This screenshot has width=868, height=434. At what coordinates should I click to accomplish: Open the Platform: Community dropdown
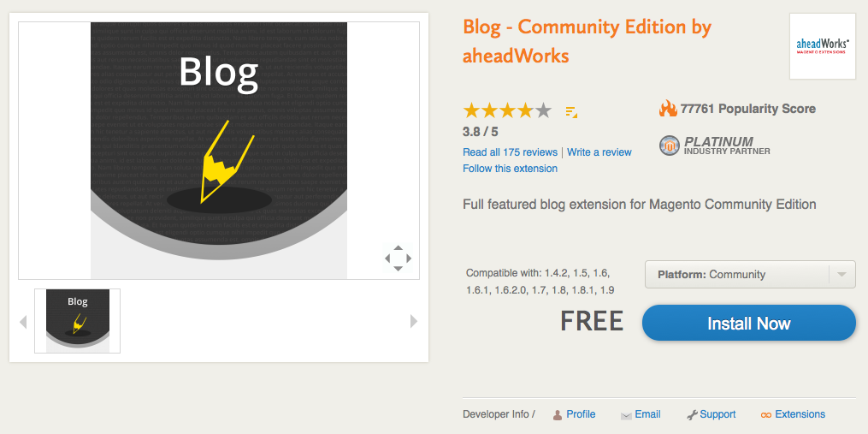(x=749, y=275)
